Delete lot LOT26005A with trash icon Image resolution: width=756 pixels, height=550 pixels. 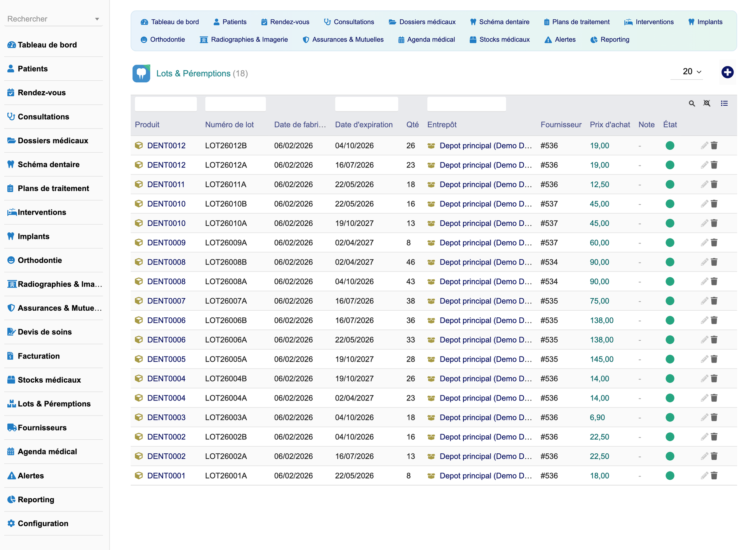(x=714, y=359)
